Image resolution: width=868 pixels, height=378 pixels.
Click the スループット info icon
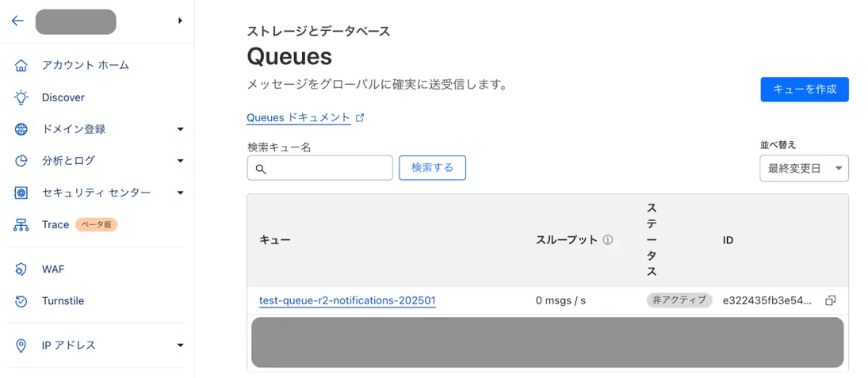608,240
